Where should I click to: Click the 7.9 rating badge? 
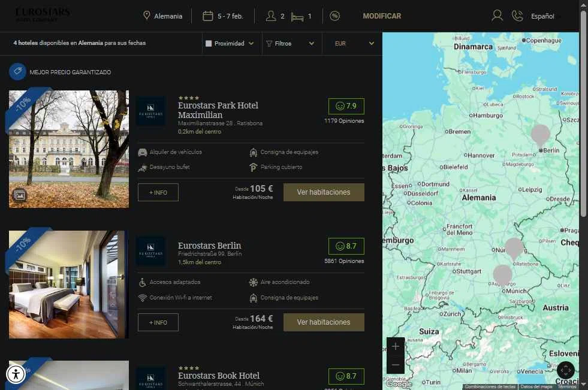pos(346,106)
